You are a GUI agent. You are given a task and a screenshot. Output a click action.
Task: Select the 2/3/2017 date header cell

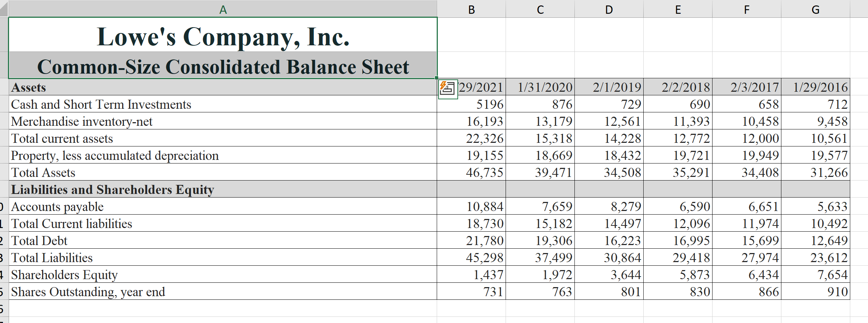click(747, 87)
